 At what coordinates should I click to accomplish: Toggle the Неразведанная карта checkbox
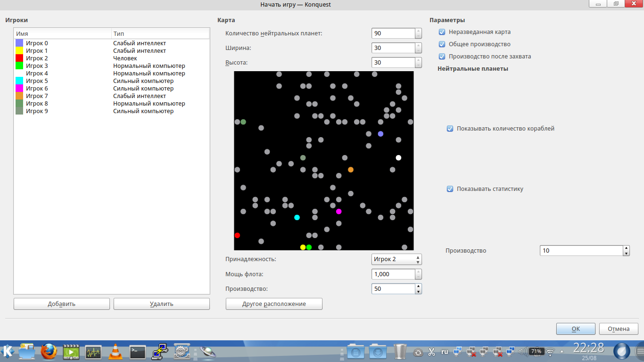click(442, 32)
